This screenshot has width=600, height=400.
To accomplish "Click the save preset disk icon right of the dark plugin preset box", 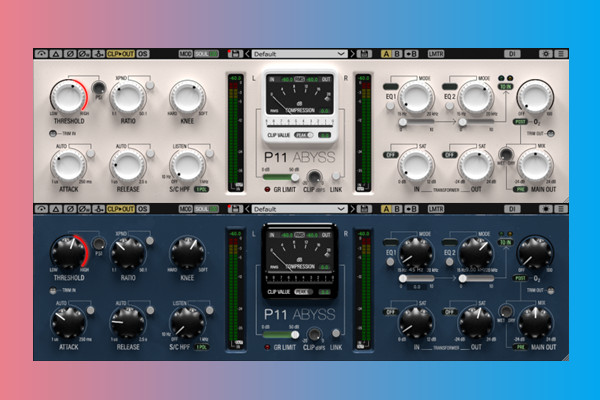I will [x=364, y=209].
